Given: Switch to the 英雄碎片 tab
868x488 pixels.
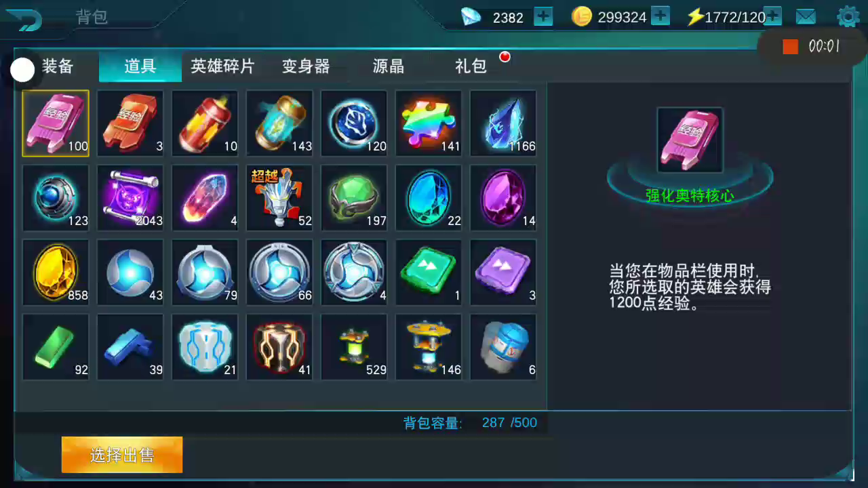Looking at the screenshot, I should point(222,66).
